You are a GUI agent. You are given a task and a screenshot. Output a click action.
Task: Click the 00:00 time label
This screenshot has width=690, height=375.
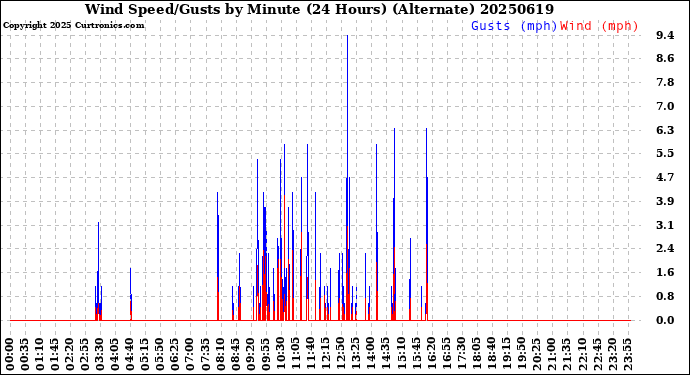[10, 355]
